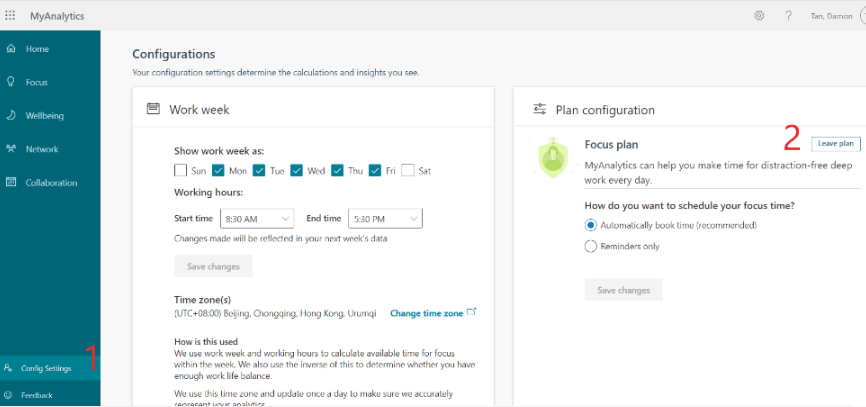Click the Config Settings person icon
Image resolution: width=866 pixels, height=407 pixels.
[x=8, y=368]
